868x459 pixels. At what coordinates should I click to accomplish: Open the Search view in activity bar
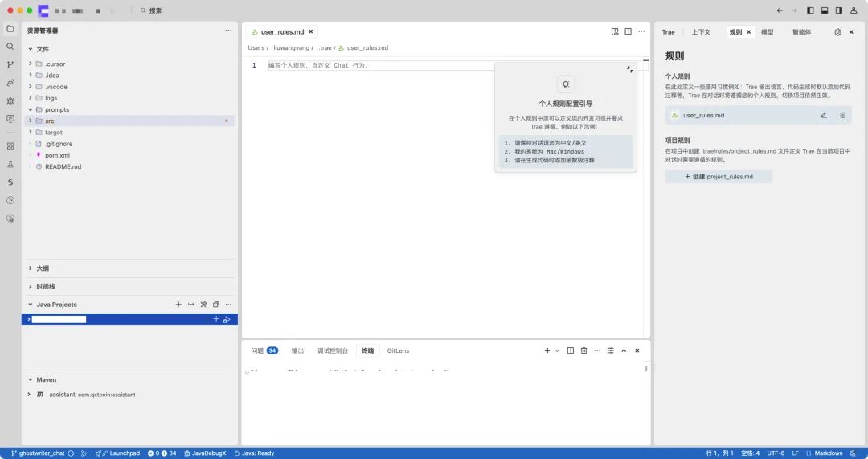pyautogui.click(x=10, y=47)
